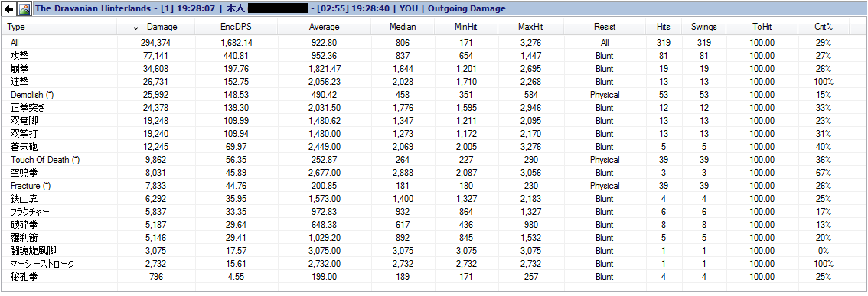
Task: Click the back arrow icon
Action: 8,9
